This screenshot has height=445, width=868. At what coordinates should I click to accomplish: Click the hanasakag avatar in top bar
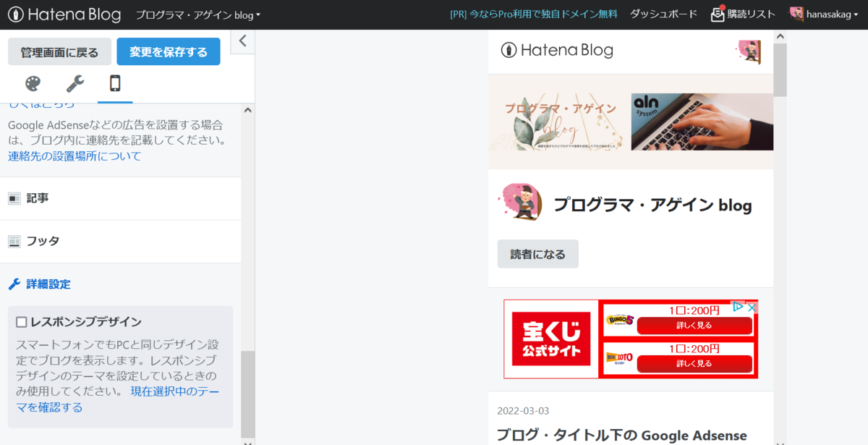point(796,14)
